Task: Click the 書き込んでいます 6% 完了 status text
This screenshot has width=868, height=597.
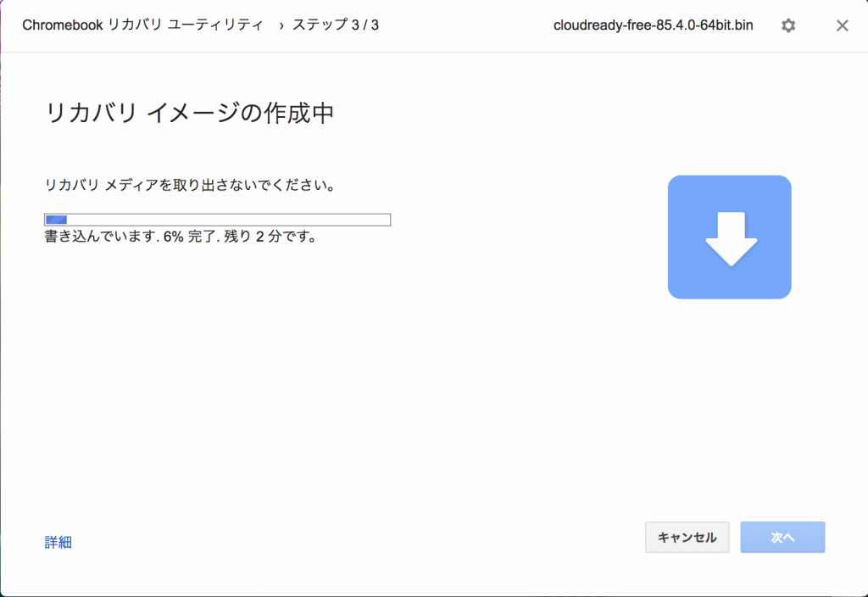Action: (181, 237)
